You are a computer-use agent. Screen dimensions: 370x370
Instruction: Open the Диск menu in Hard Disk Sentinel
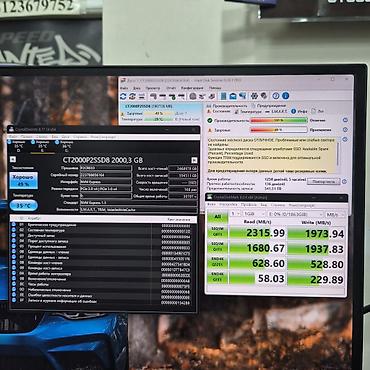click(137, 88)
